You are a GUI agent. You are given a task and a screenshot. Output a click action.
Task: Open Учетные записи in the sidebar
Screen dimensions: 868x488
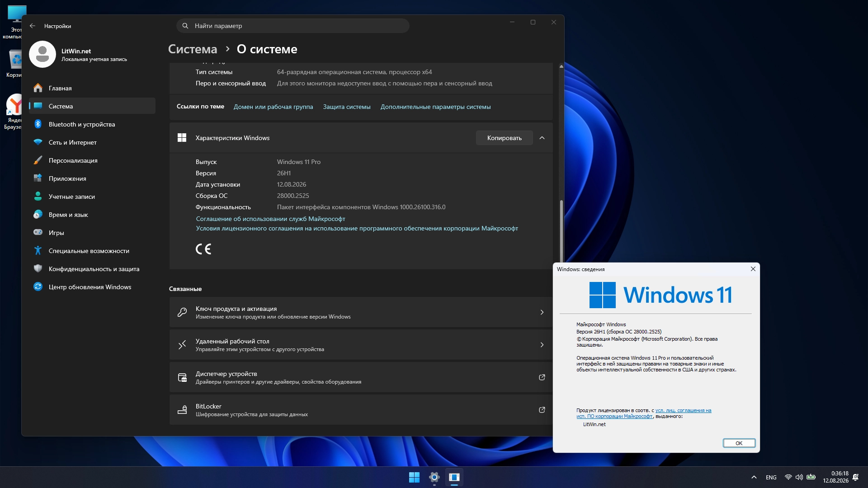coord(92,197)
